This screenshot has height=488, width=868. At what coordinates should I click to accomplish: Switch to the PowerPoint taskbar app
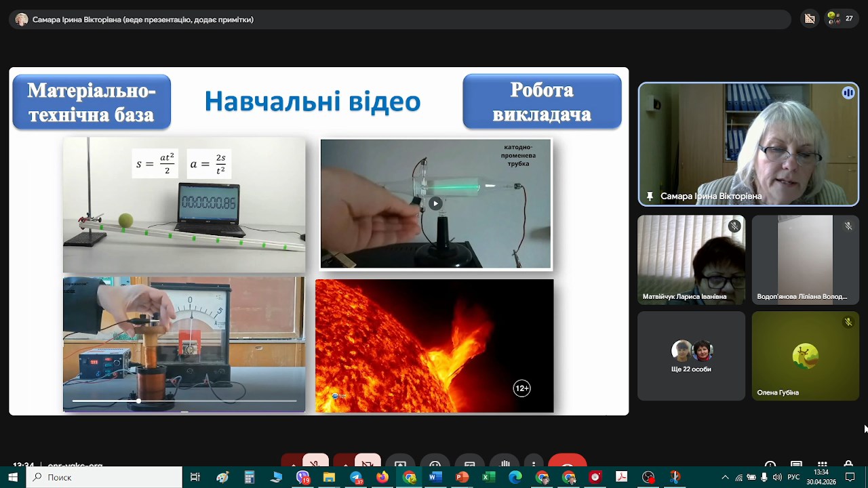462,477
